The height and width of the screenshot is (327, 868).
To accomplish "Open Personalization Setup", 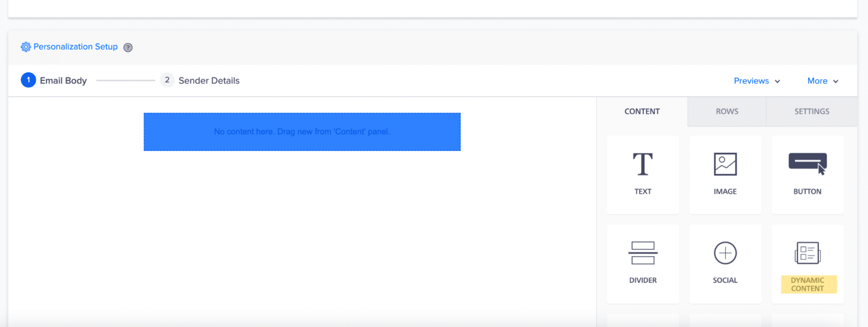I will point(76,47).
